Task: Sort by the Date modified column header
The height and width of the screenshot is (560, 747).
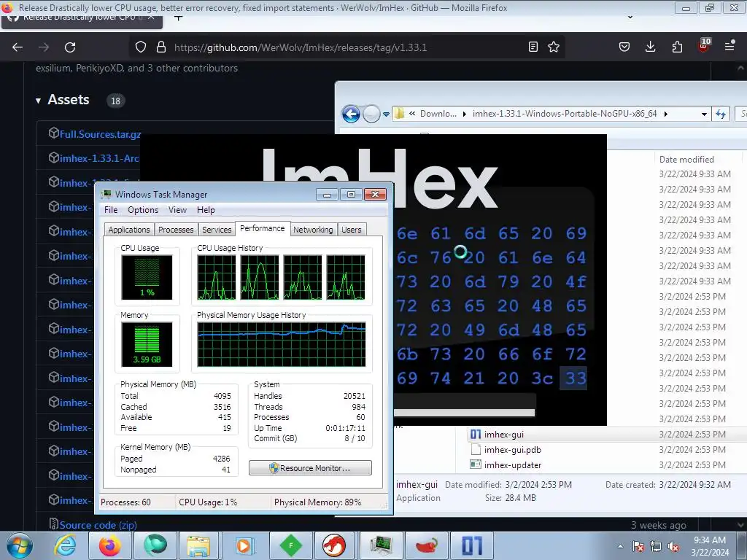Action: coord(686,160)
